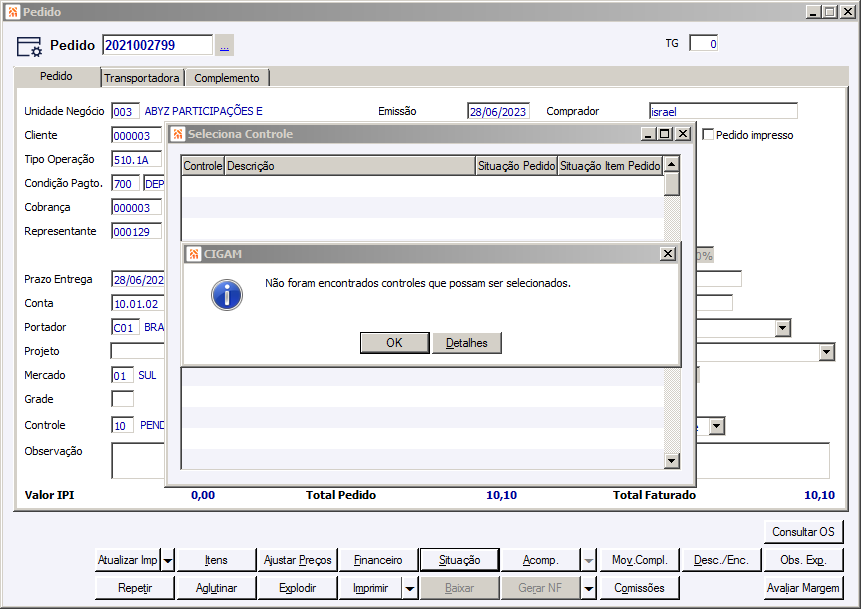This screenshot has width=861, height=609.
Task: Click the scroll-up arrow in controls list
Action: [672, 164]
